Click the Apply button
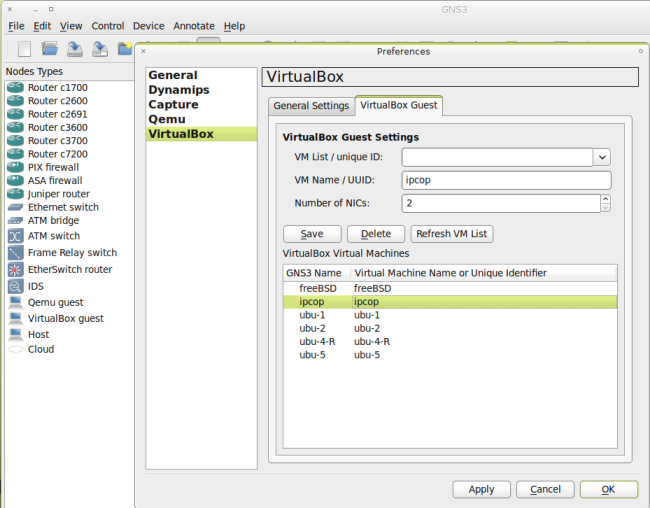 click(481, 489)
